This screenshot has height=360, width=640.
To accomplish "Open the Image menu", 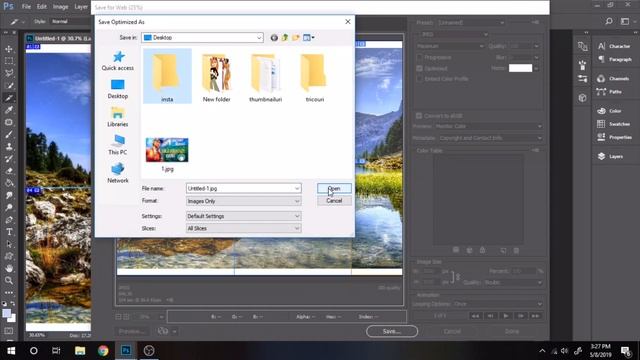I will (x=60, y=7).
